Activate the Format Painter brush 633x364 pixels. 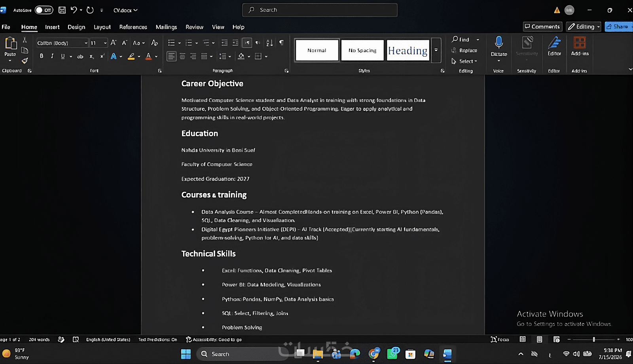[25, 61]
